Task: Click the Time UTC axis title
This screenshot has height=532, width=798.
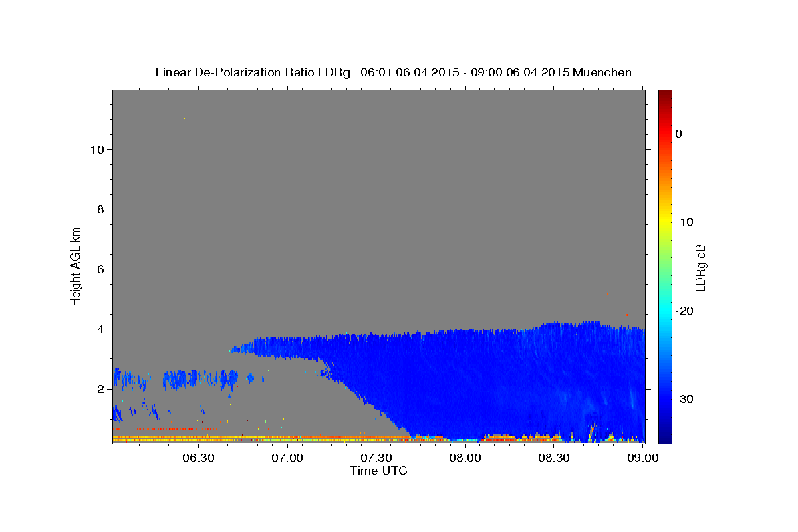Action: (x=378, y=471)
